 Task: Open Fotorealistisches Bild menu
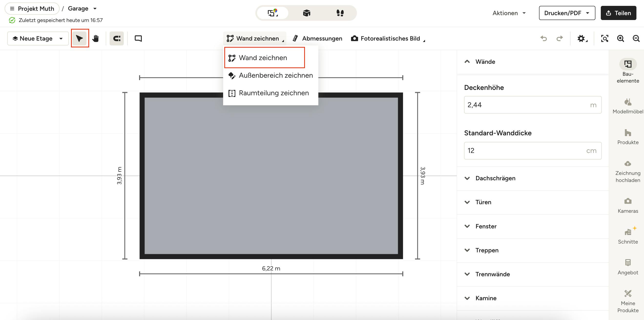click(x=388, y=38)
